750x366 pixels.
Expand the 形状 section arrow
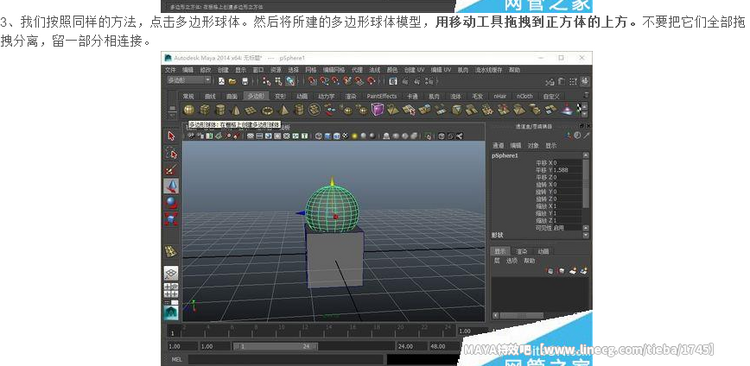pos(585,235)
